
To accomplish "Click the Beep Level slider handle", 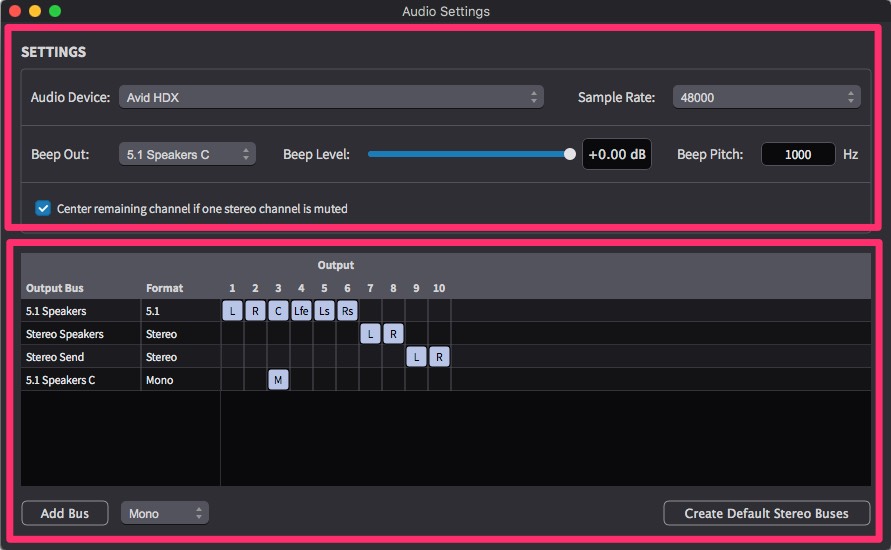I will [x=570, y=154].
